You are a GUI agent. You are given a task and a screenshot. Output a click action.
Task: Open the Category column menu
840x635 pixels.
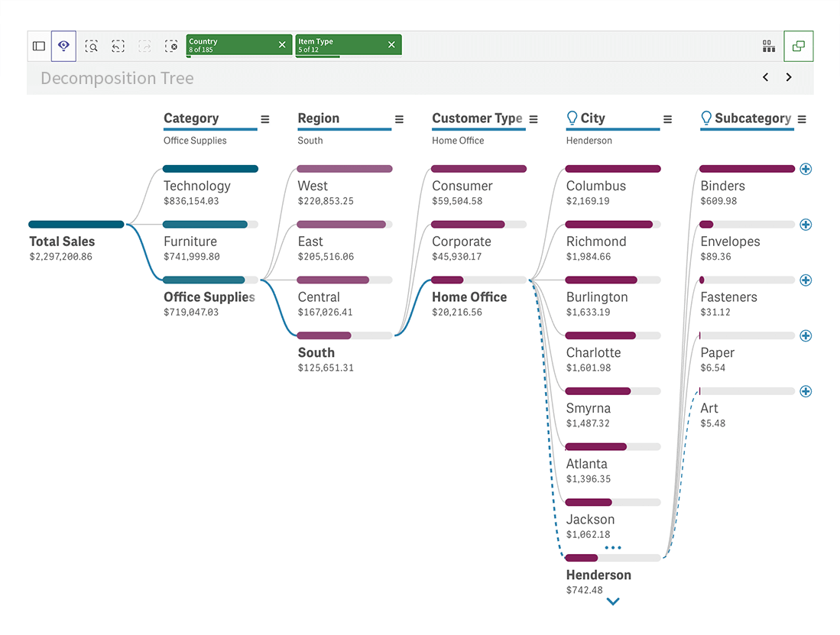[264, 119]
